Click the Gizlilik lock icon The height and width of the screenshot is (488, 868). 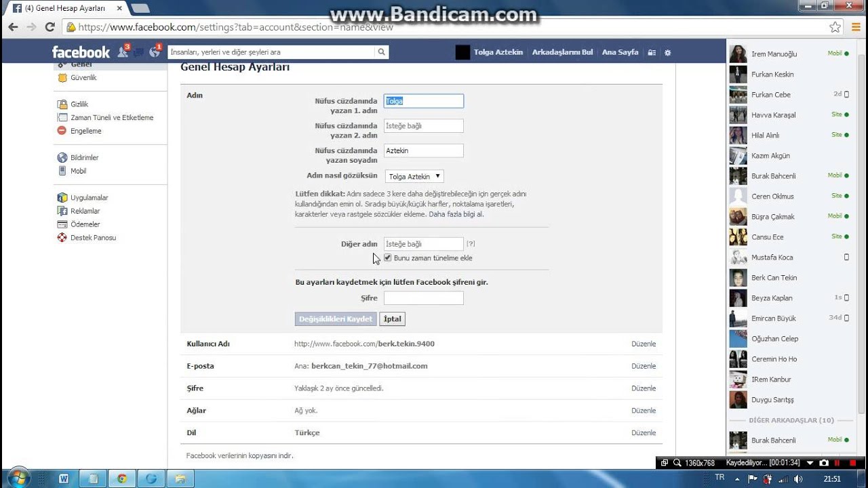pos(62,104)
